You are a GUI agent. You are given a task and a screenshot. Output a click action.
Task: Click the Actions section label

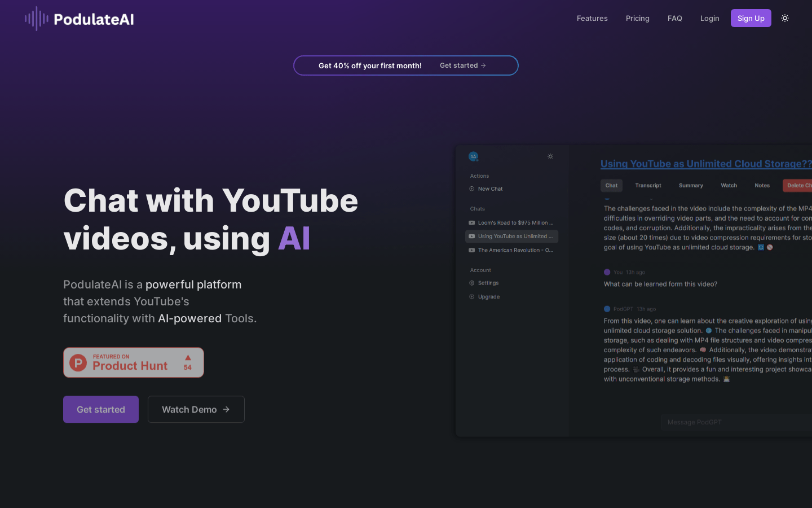pos(480,176)
